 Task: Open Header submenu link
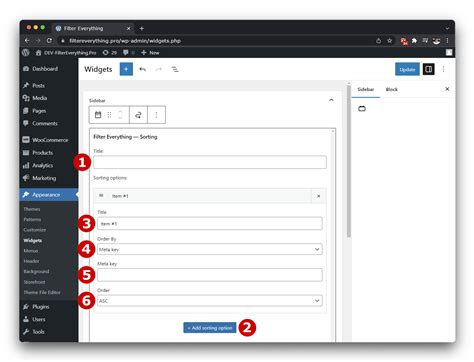point(31,261)
